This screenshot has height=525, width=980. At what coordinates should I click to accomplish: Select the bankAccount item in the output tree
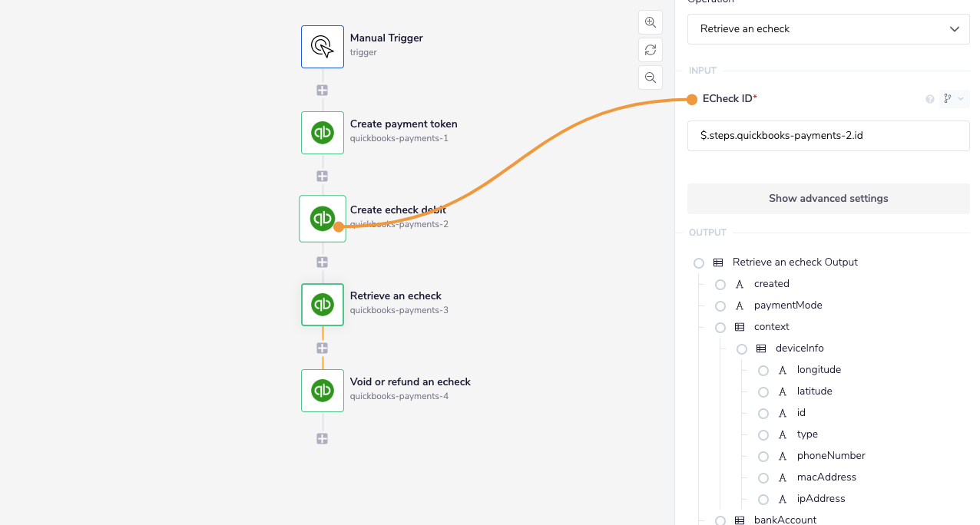click(x=785, y=520)
